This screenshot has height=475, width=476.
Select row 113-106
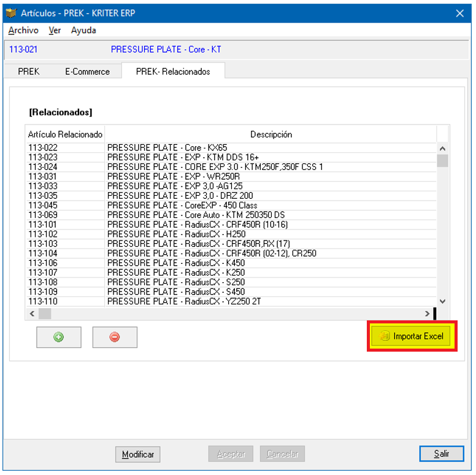click(x=231, y=263)
